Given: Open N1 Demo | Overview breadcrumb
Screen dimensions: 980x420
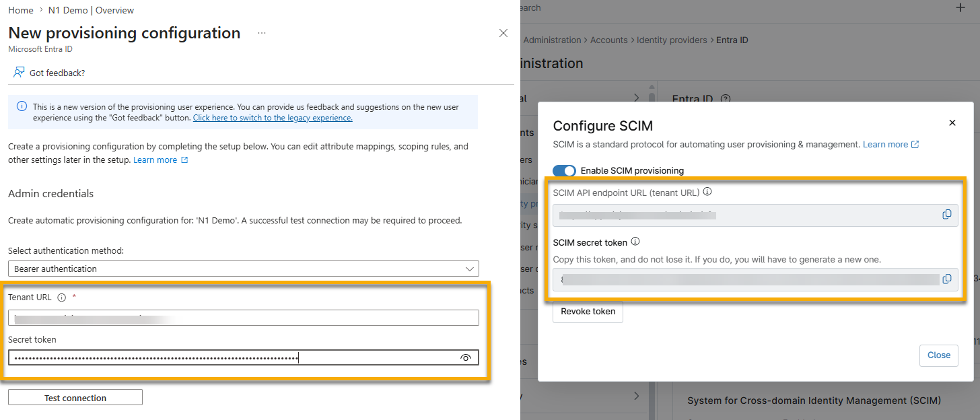Looking at the screenshot, I should tap(91, 10).
